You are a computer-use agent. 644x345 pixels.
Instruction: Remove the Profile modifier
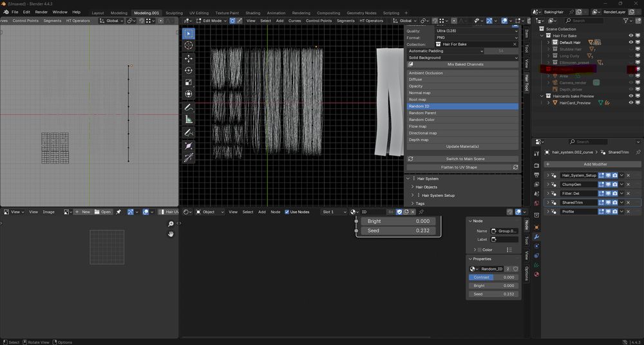pyautogui.click(x=628, y=212)
